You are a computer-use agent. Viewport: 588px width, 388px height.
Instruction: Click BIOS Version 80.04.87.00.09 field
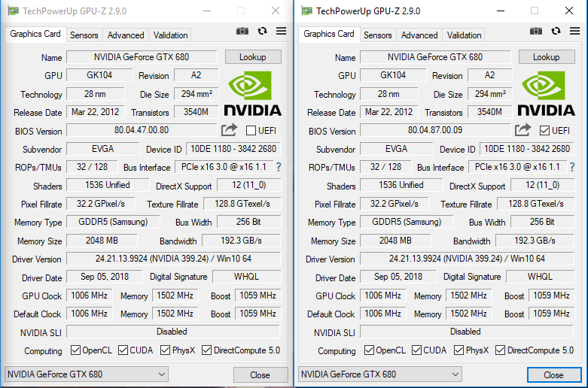click(x=435, y=130)
